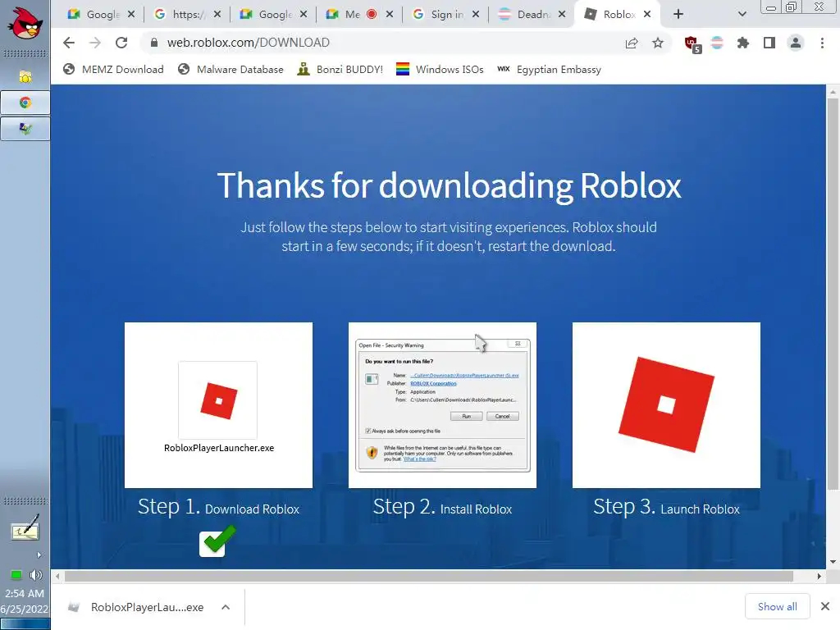The width and height of the screenshot is (840, 630).
Task: Open the profile avatar menu
Action: tap(796, 43)
